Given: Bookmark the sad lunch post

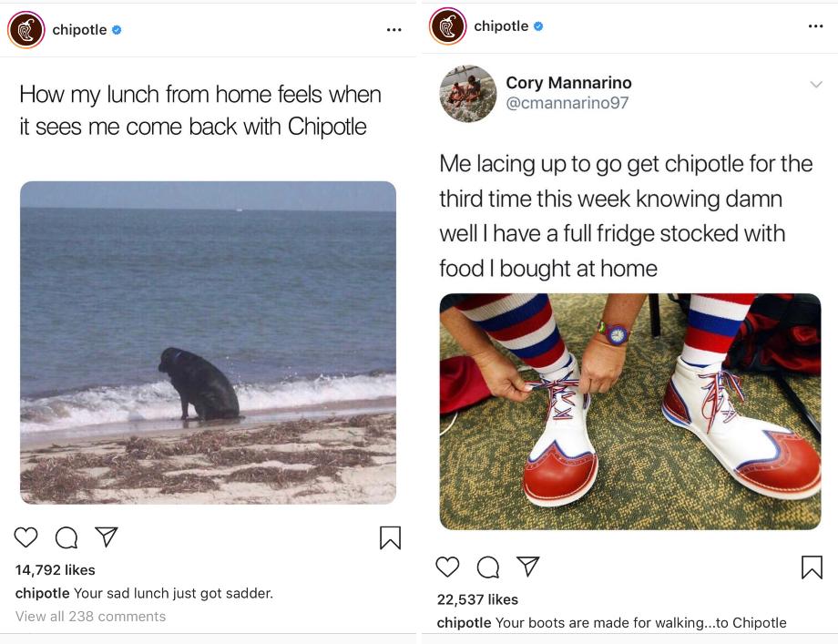Looking at the screenshot, I should pyautogui.click(x=390, y=537).
